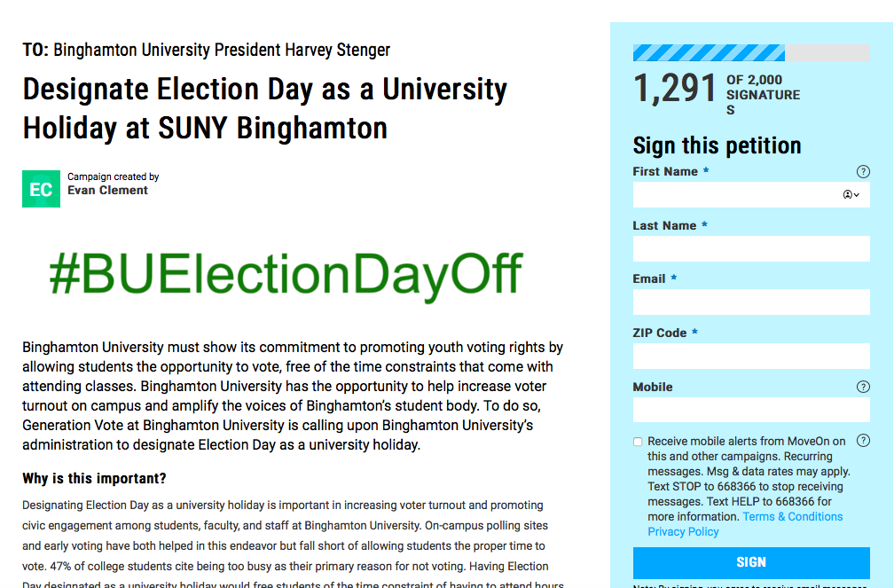Focus the Mobile number field
Viewport: 894px width, 588px height.
(751, 410)
